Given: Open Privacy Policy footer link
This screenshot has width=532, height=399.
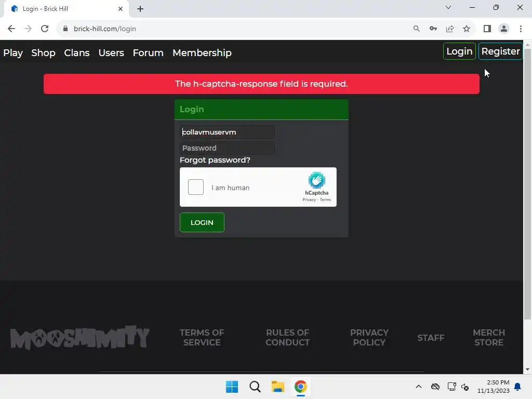Looking at the screenshot, I should coord(369,338).
